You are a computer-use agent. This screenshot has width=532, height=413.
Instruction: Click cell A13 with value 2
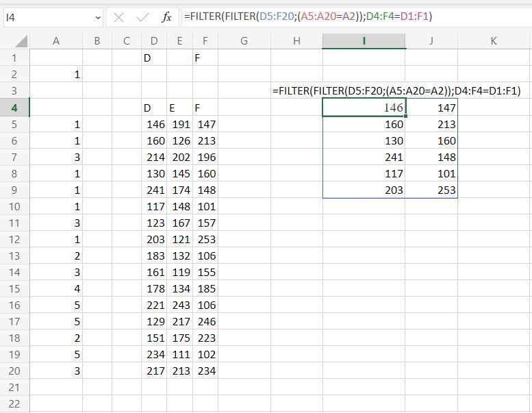click(x=56, y=255)
